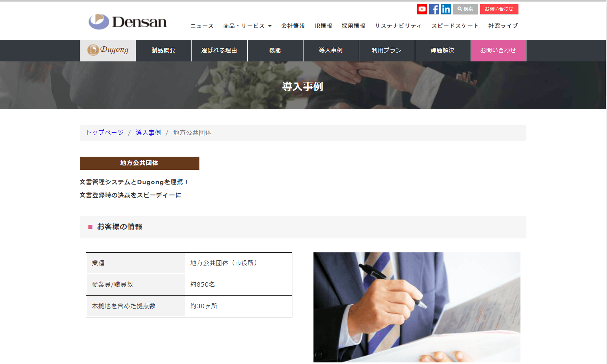Image resolution: width=607 pixels, height=364 pixels.
Task: Open the ニュース menu item
Action: (x=202, y=26)
